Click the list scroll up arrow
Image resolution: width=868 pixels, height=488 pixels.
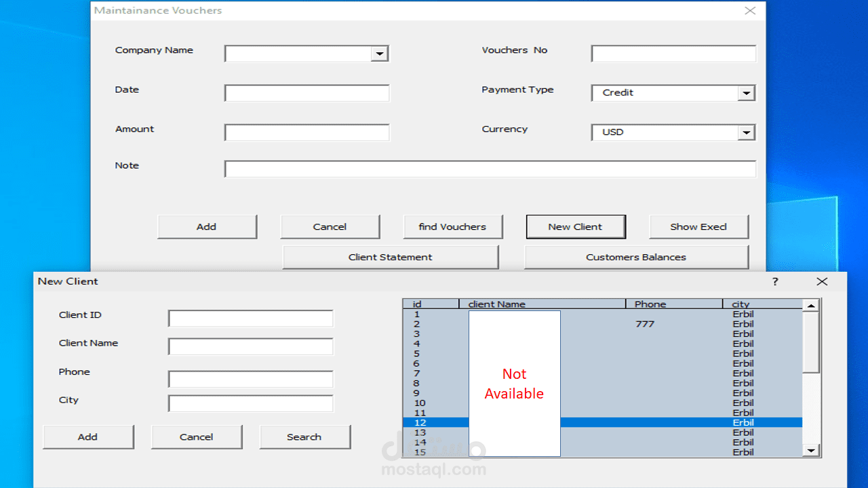click(x=811, y=306)
